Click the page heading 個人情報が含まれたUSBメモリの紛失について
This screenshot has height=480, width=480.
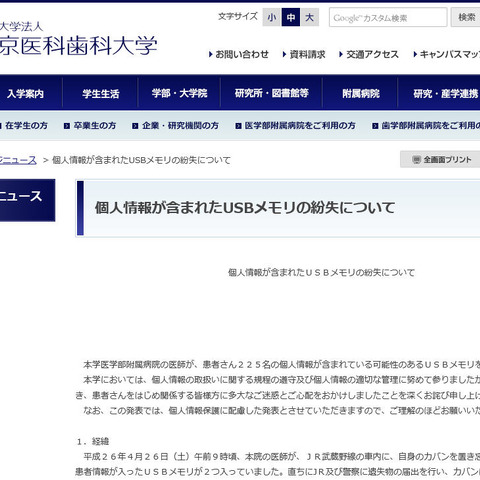click(245, 208)
